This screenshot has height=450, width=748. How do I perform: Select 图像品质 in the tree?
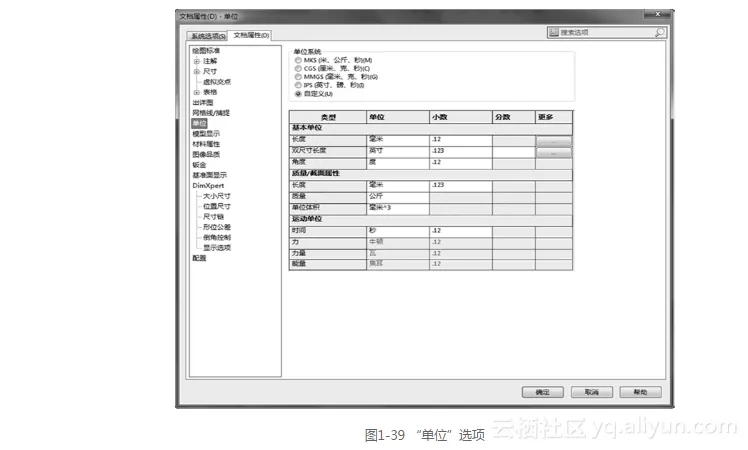206,155
